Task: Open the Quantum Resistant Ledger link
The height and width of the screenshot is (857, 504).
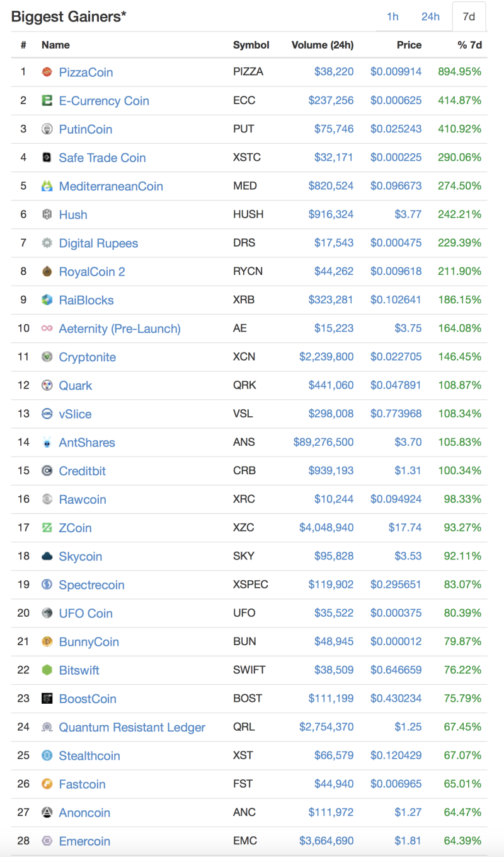Action: pos(132,727)
